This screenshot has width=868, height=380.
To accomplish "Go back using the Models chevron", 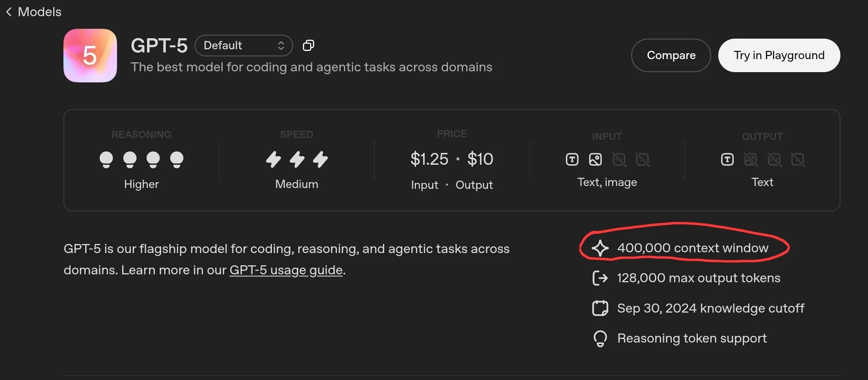I will click(9, 12).
